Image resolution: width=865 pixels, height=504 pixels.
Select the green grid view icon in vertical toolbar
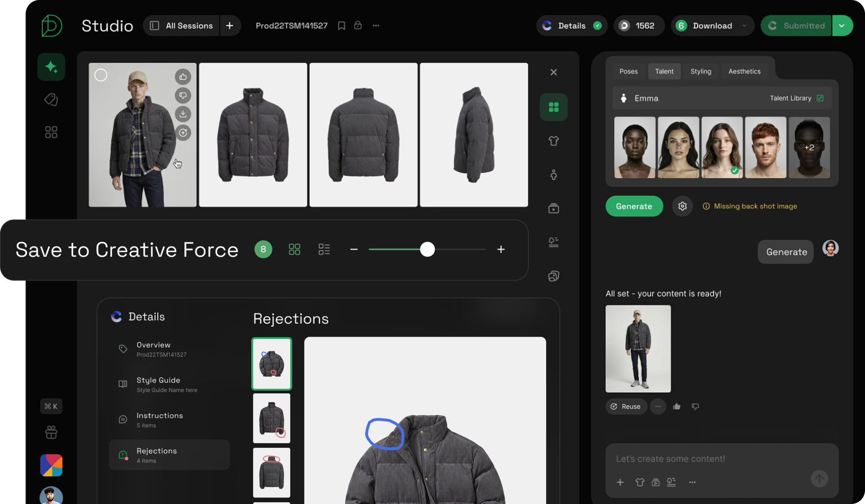(554, 107)
